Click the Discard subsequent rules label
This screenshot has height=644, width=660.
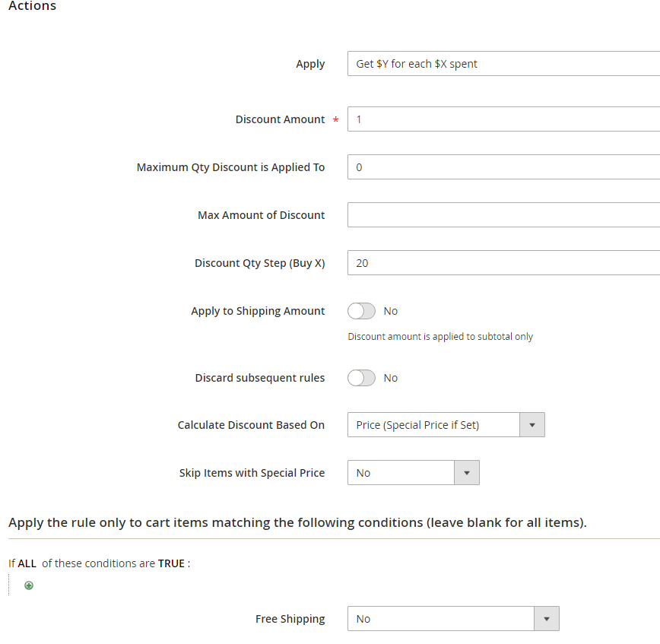click(259, 378)
